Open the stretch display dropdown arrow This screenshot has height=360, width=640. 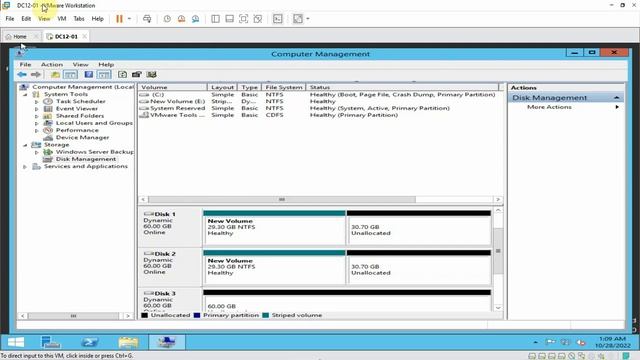click(x=308, y=19)
